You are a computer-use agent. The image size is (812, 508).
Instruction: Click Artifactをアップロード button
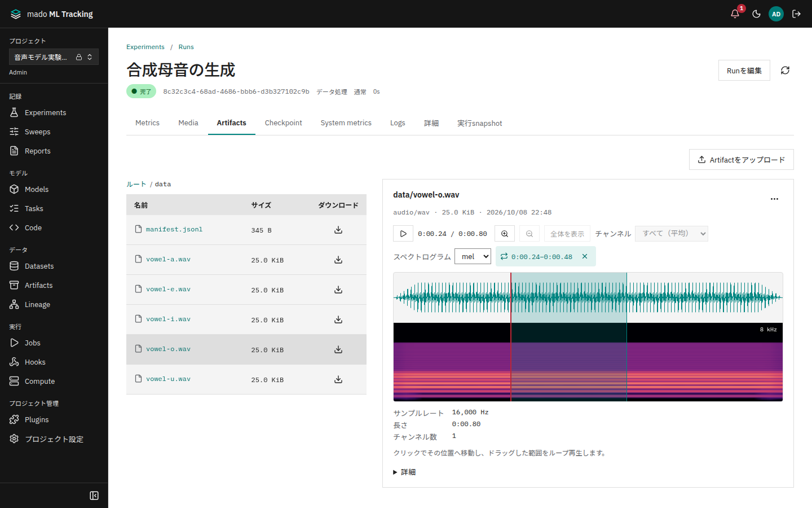tap(742, 160)
